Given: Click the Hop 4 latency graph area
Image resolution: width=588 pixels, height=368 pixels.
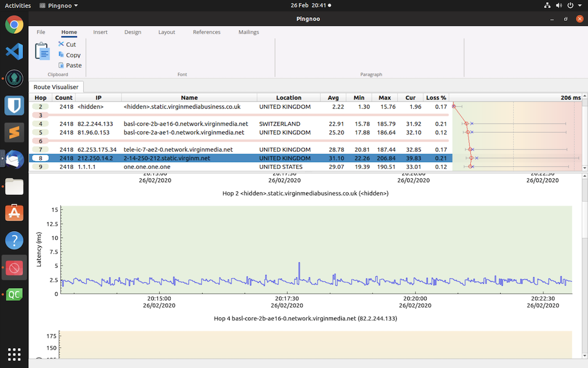Looking at the screenshot, I should tap(316, 344).
